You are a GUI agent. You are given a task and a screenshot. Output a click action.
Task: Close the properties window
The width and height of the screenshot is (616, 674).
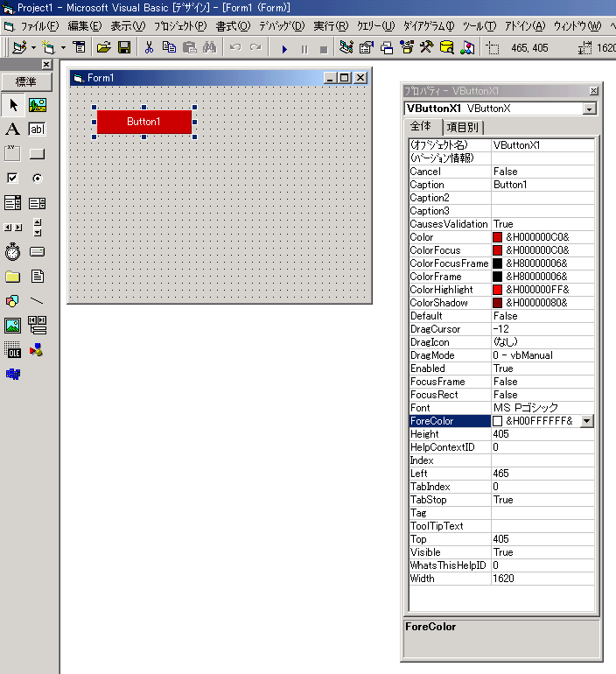pyautogui.click(x=593, y=91)
